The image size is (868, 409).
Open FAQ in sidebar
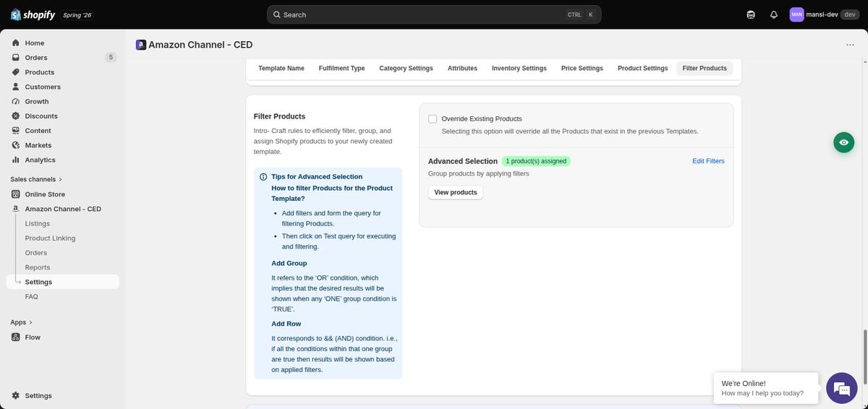(31, 296)
